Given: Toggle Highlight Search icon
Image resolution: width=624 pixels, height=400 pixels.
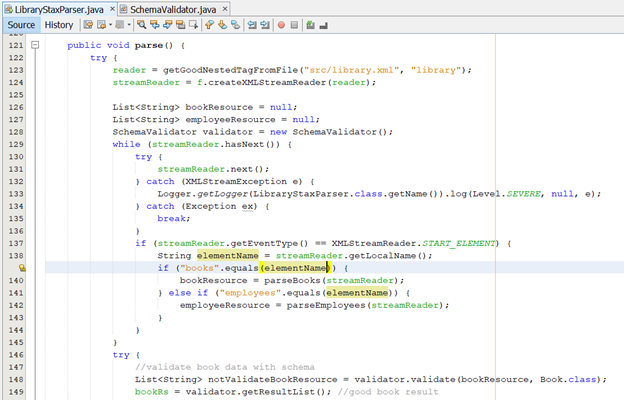Looking at the screenshot, I should (180, 25).
